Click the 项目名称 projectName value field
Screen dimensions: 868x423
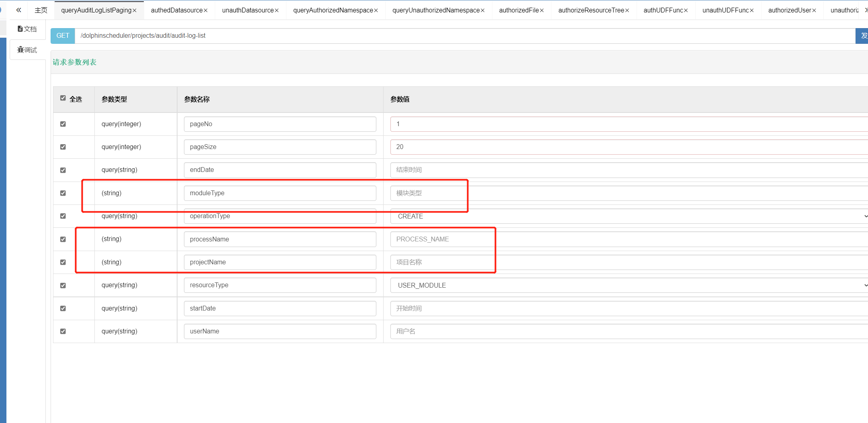[629, 262]
